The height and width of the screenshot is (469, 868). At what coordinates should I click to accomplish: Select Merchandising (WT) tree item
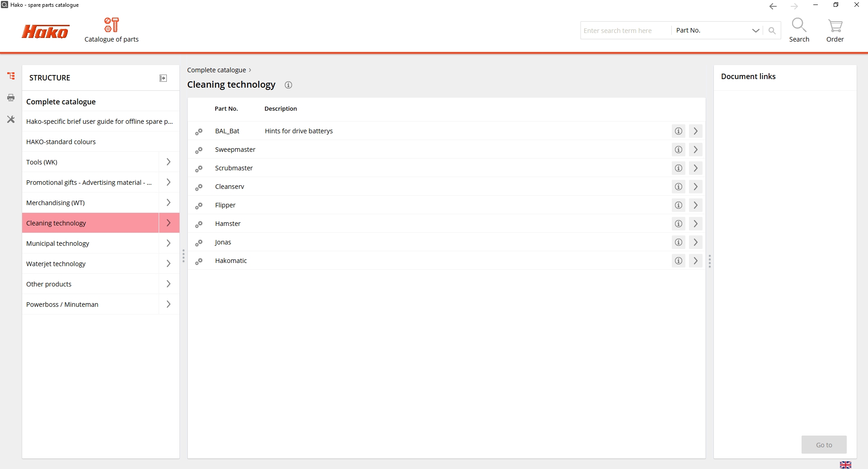pyautogui.click(x=90, y=202)
